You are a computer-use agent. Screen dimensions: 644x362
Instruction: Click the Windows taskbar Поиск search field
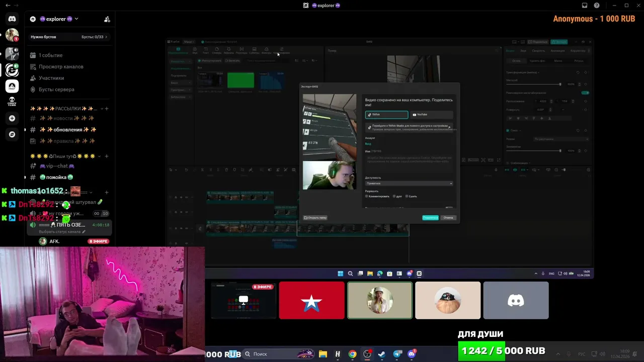coord(279,354)
